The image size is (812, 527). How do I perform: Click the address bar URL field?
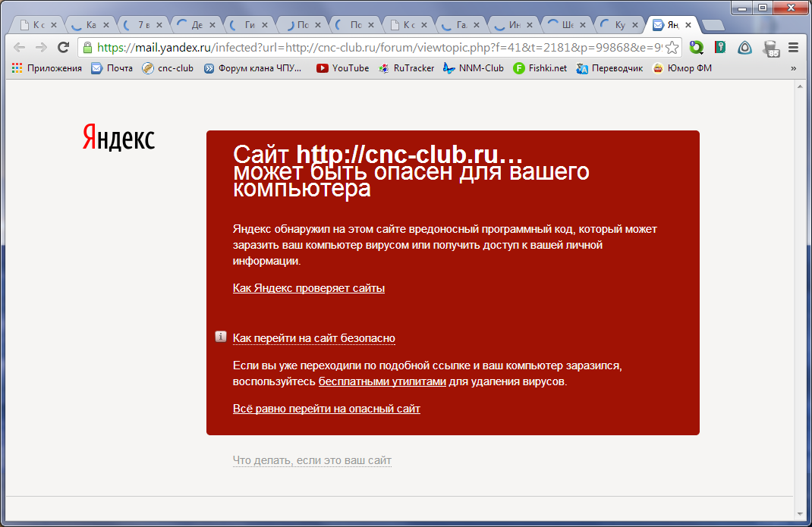[x=379, y=48]
